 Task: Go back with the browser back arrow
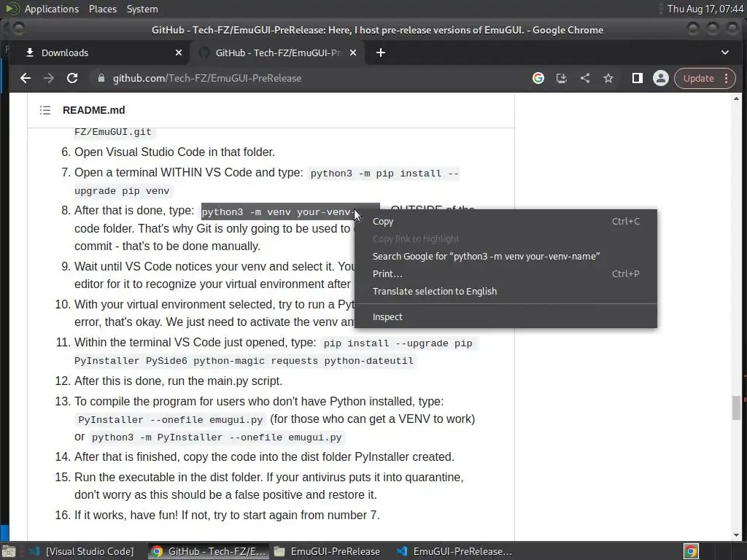(26, 78)
